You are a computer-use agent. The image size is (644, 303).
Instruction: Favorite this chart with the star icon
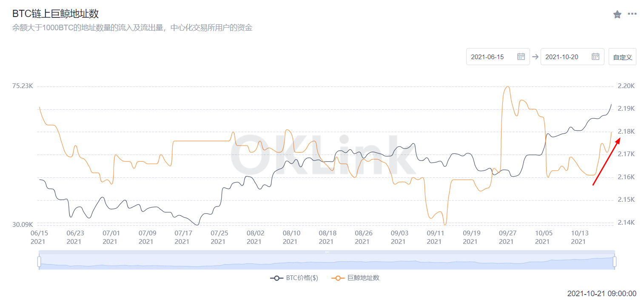pyautogui.click(x=617, y=14)
